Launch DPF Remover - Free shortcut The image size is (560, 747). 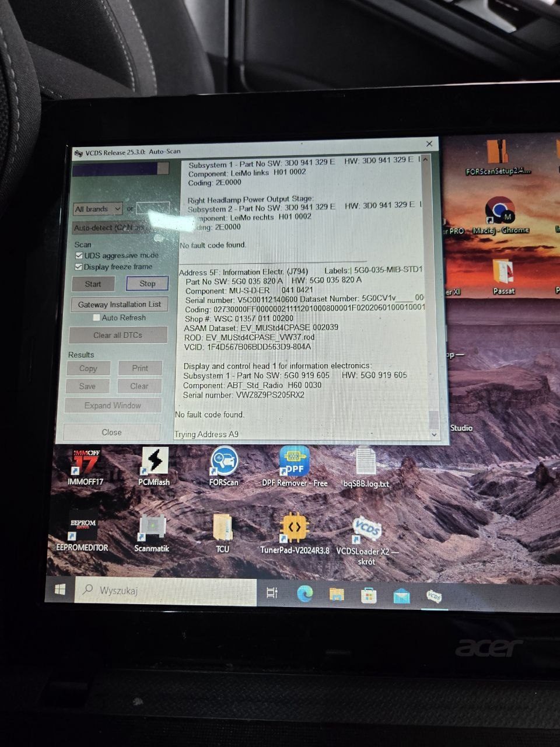[295, 466]
